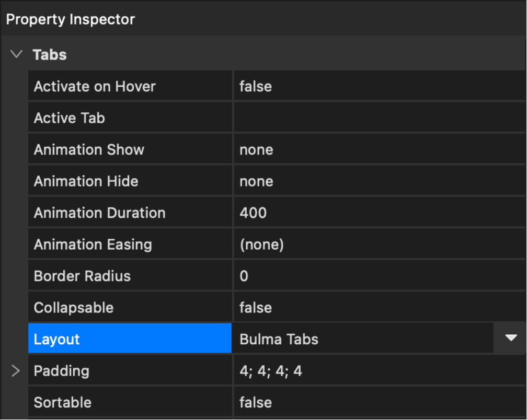
Task: Edit the Animation Show none value
Action: (x=256, y=150)
